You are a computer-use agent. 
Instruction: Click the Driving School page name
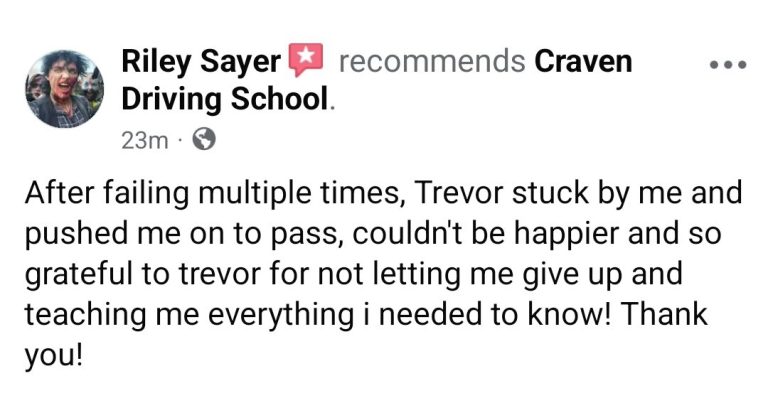[224, 99]
